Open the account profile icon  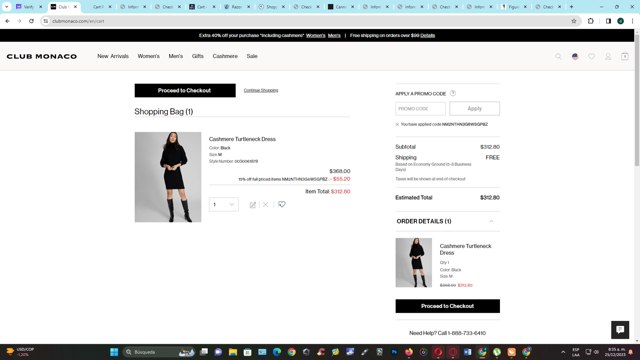(x=608, y=56)
